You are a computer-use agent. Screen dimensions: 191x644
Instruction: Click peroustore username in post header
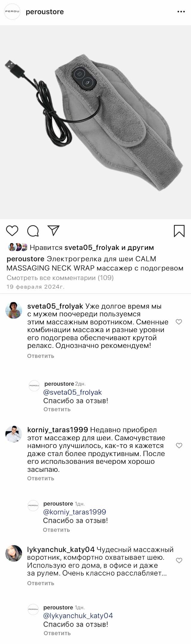pos(45,12)
